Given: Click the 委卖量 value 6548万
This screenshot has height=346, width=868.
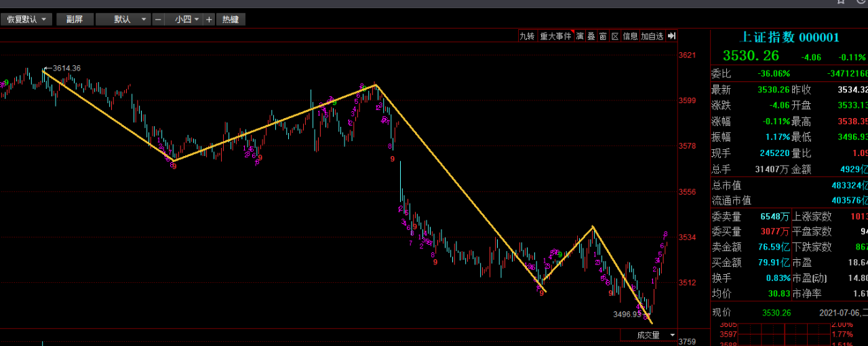Looking at the screenshot, I should (776, 216).
